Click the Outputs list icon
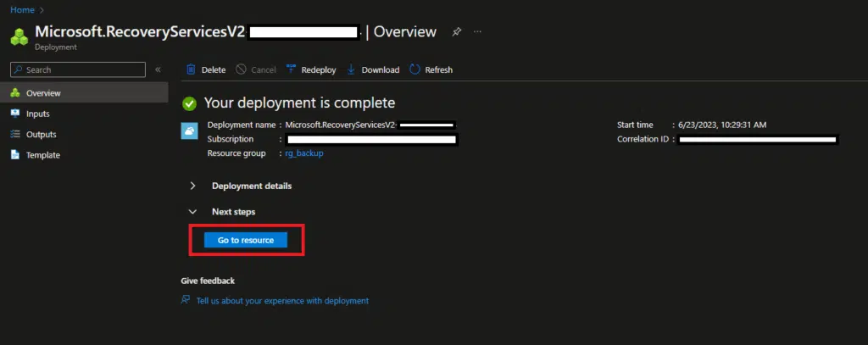Image resolution: width=868 pixels, height=345 pixels. tap(15, 135)
